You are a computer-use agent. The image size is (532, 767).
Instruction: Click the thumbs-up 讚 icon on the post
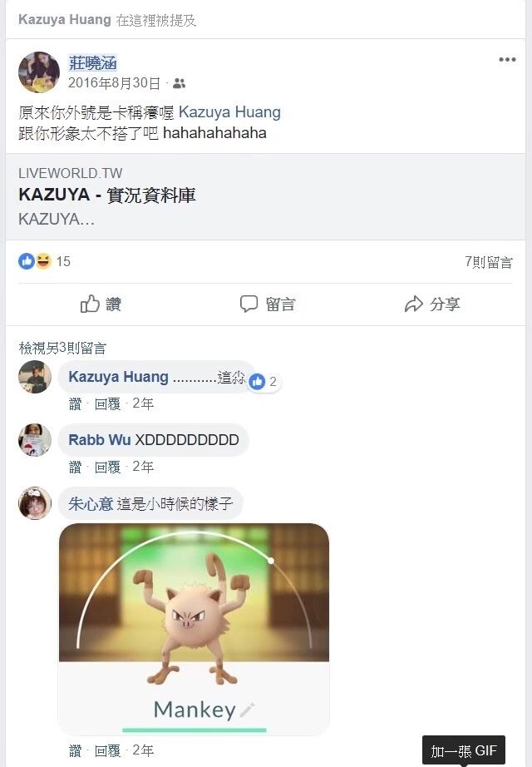[90, 304]
